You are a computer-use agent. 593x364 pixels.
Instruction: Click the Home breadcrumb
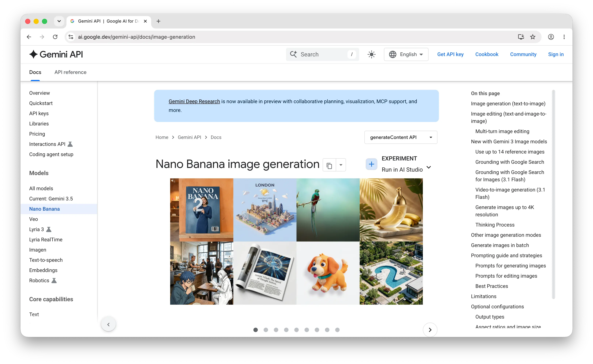(162, 137)
